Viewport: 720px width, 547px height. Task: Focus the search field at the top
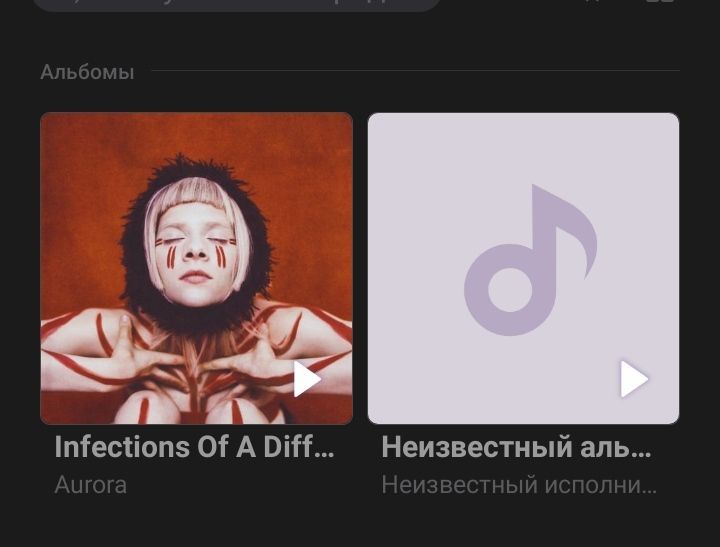(x=236, y=5)
